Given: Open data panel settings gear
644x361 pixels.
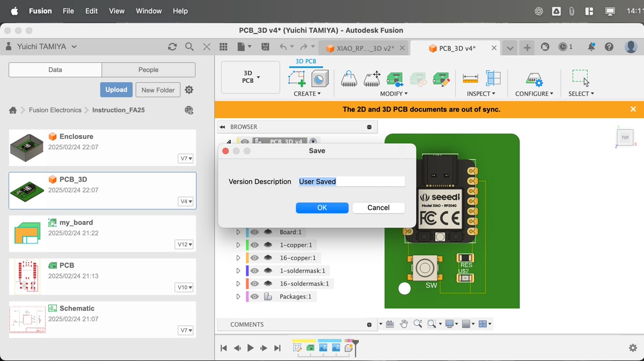Looking at the screenshot, I should tap(189, 90).
